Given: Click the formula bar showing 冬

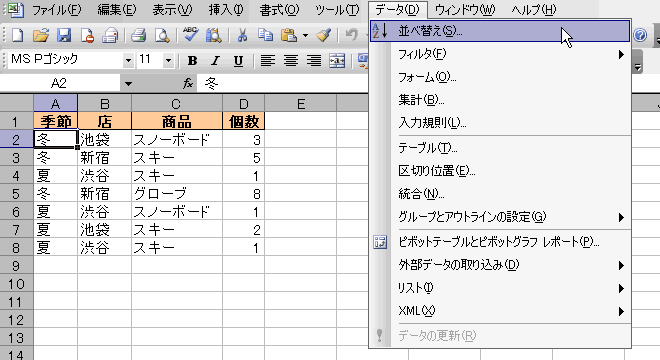Looking at the screenshot, I should pos(282,83).
